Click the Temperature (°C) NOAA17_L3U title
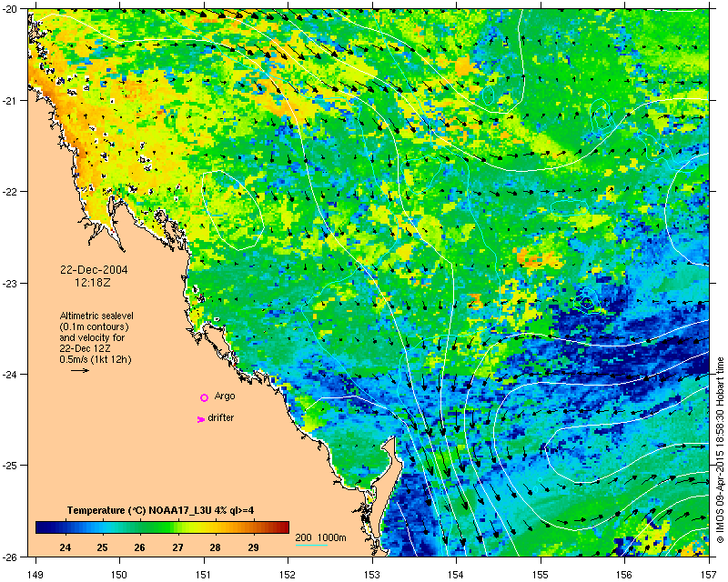Viewport: 728px width, 582px height. pos(160,510)
